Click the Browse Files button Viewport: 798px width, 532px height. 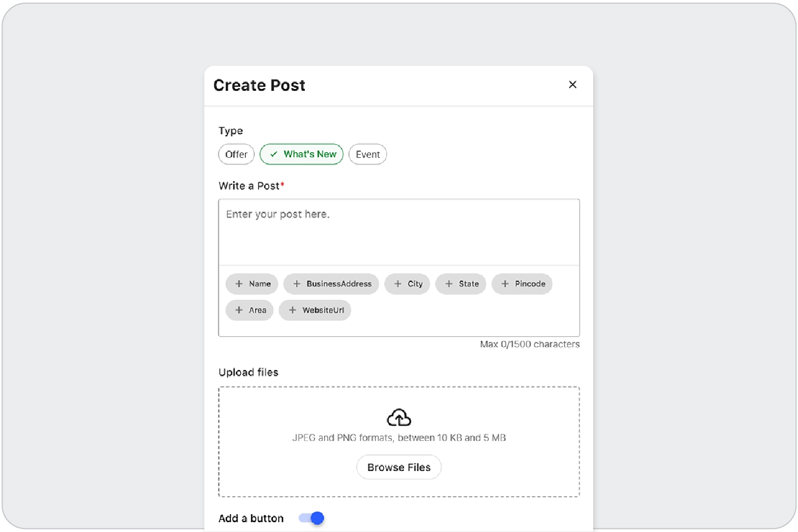(x=398, y=467)
